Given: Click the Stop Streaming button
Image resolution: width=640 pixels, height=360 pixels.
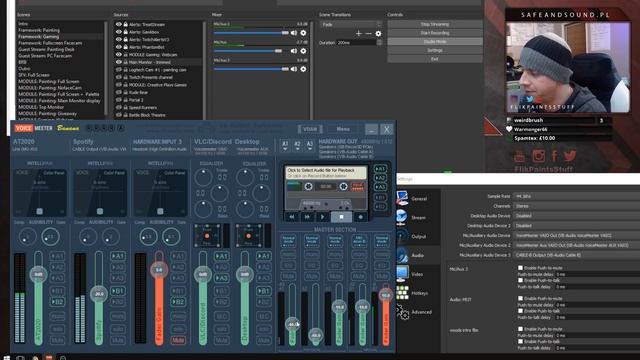Looking at the screenshot, I should pos(435,24).
